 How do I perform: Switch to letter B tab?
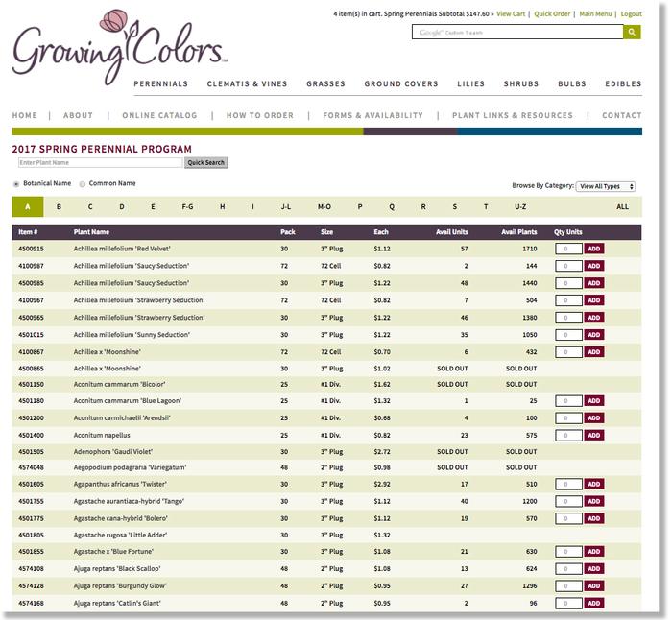[59, 207]
